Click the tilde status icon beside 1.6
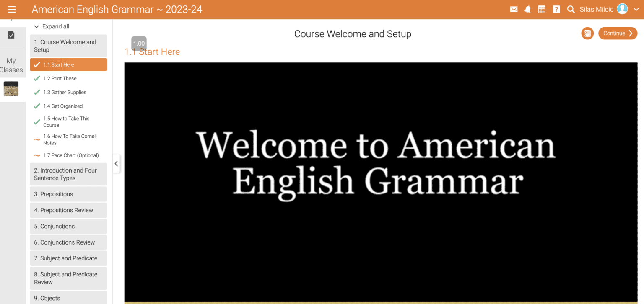 (37, 139)
